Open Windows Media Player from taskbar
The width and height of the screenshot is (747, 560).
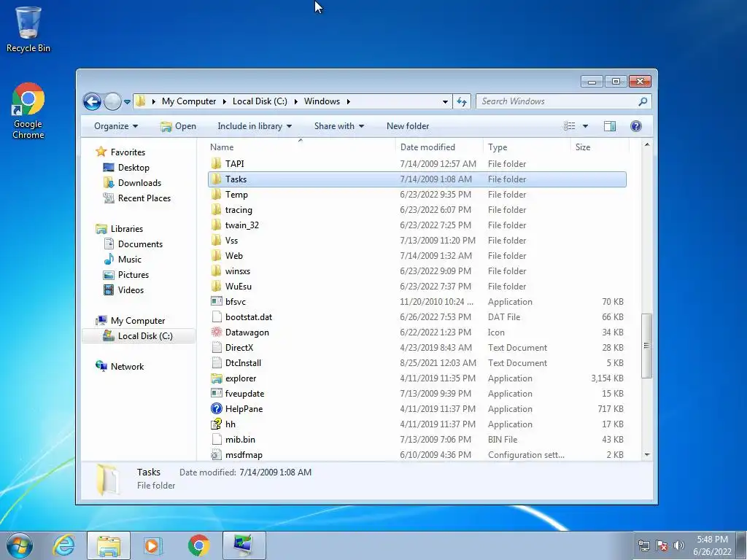click(x=152, y=545)
